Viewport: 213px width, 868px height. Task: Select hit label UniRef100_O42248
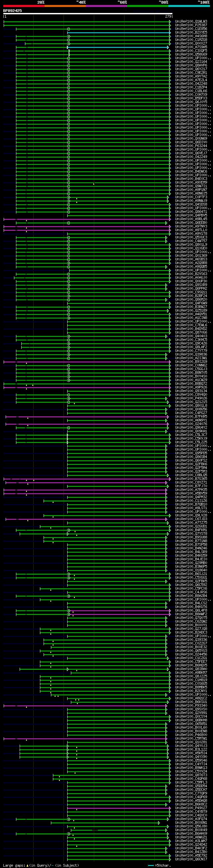(x=191, y=84)
